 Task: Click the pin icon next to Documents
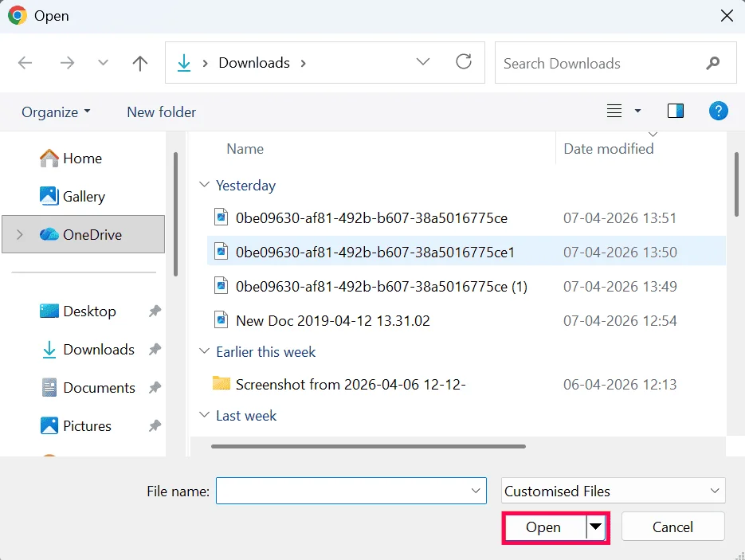(x=155, y=388)
